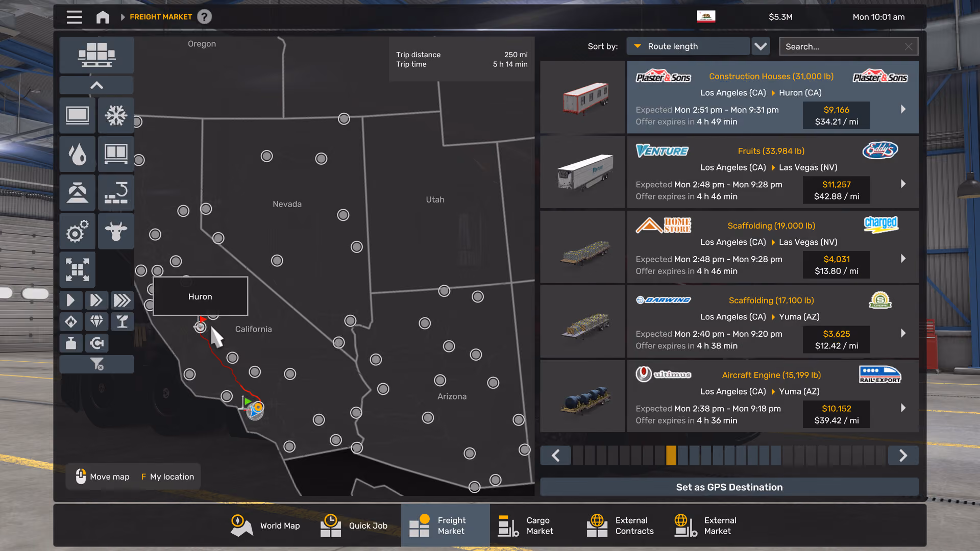Toggle the fragile glass cargo filter
This screenshot has width=980, height=551.
(122, 321)
